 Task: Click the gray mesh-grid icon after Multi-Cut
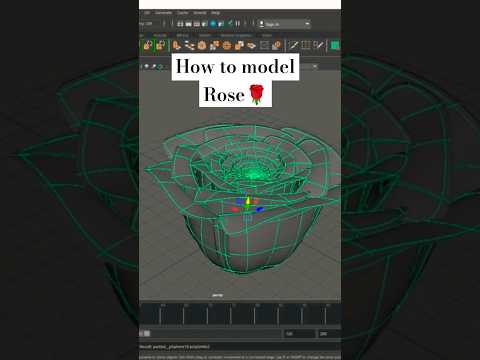(x=306, y=45)
